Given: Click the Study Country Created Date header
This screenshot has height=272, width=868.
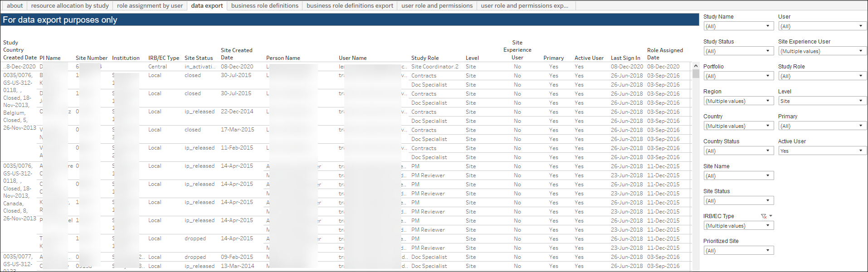Looking at the screenshot, I should click(20, 50).
